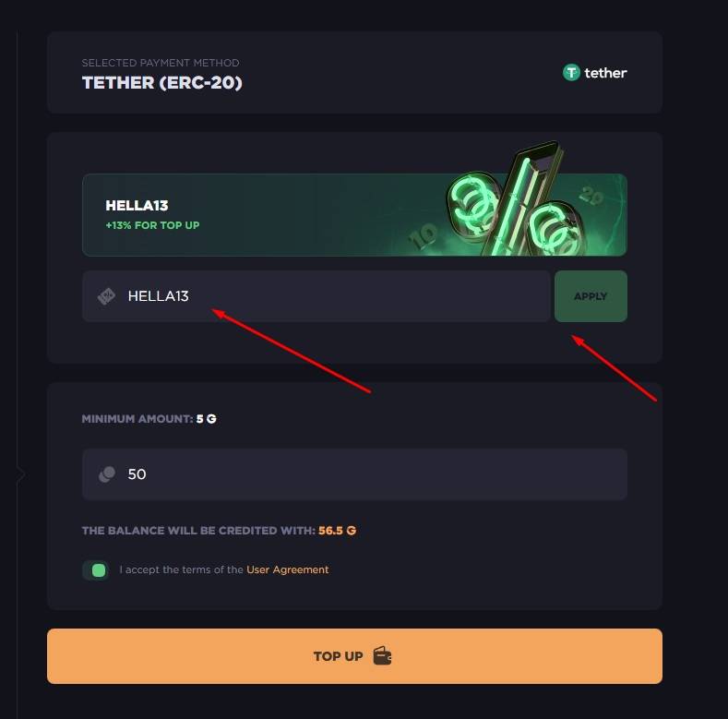728x719 pixels.
Task: Click the 56.5 G credited balance value
Action: coord(337,531)
